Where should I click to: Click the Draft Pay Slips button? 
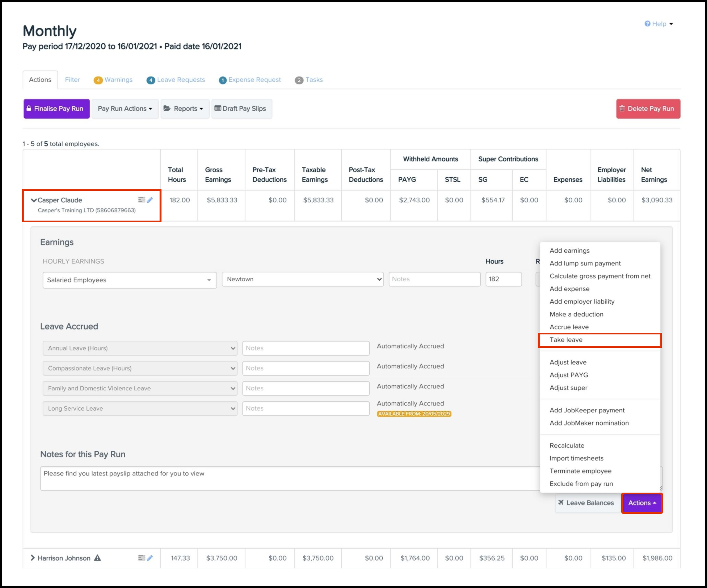(241, 109)
